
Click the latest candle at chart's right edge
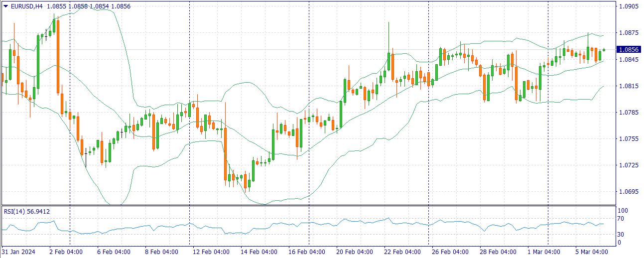click(604, 50)
